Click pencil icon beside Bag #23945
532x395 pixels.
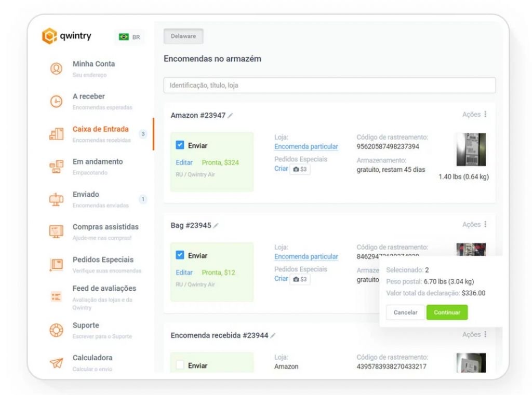pyautogui.click(x=216, y=225)
